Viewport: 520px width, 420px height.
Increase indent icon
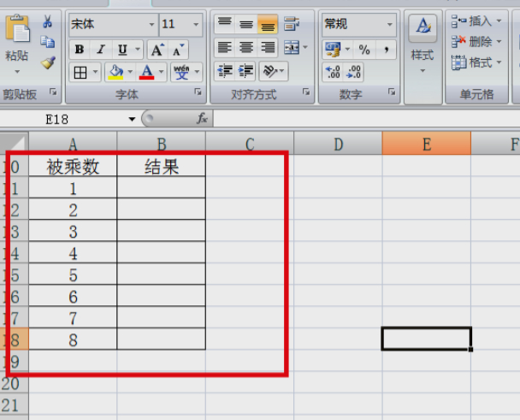point(245,71)
